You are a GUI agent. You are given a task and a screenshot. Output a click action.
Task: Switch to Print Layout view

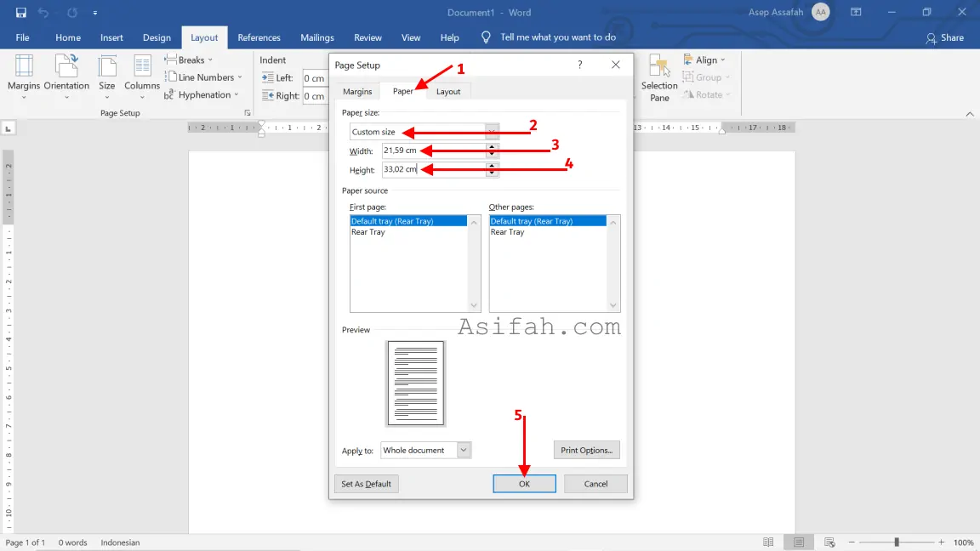tap(799, 542)
